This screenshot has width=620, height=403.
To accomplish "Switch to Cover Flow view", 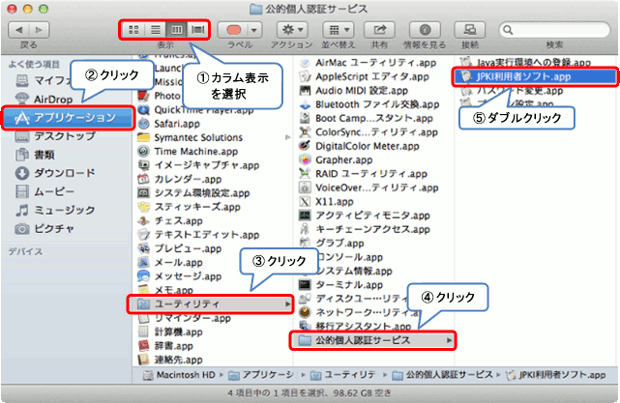I will pos(198,30).
